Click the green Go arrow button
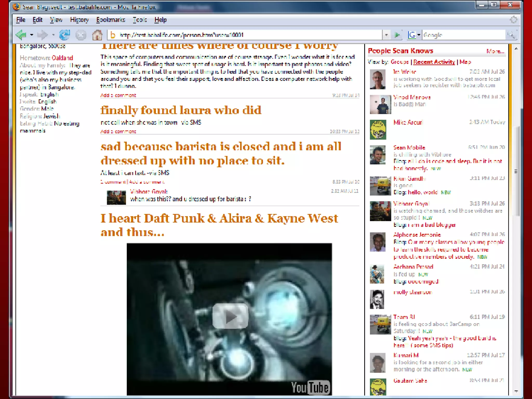Image resolution: width=532 pixels, height=399 pixels. click(x=397, y=35)
